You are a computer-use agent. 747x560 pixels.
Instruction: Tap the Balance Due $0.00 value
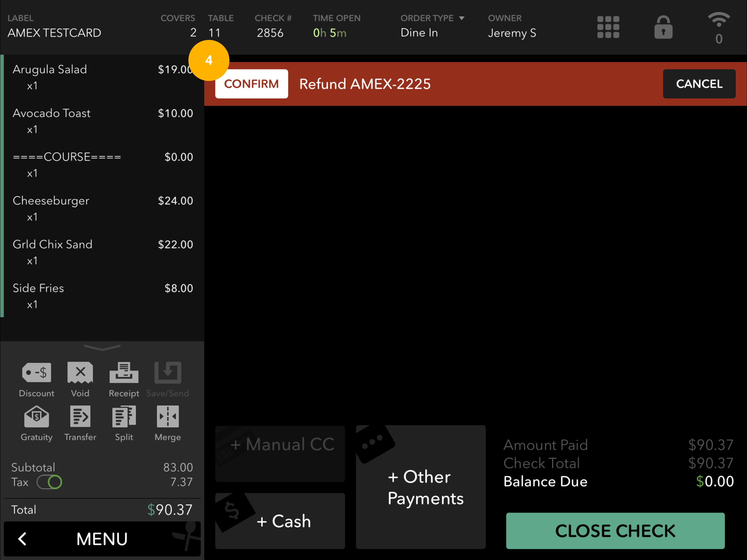[x=714, y=481]
